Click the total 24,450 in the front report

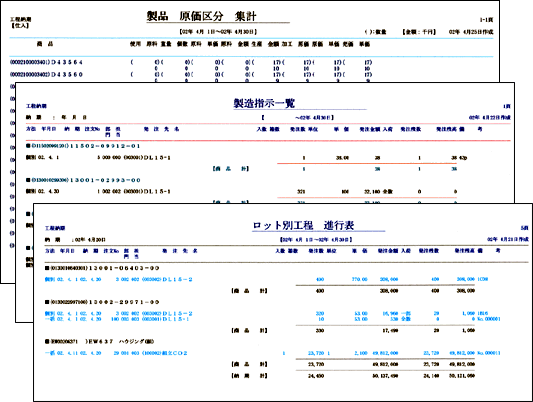coord(316,376)
